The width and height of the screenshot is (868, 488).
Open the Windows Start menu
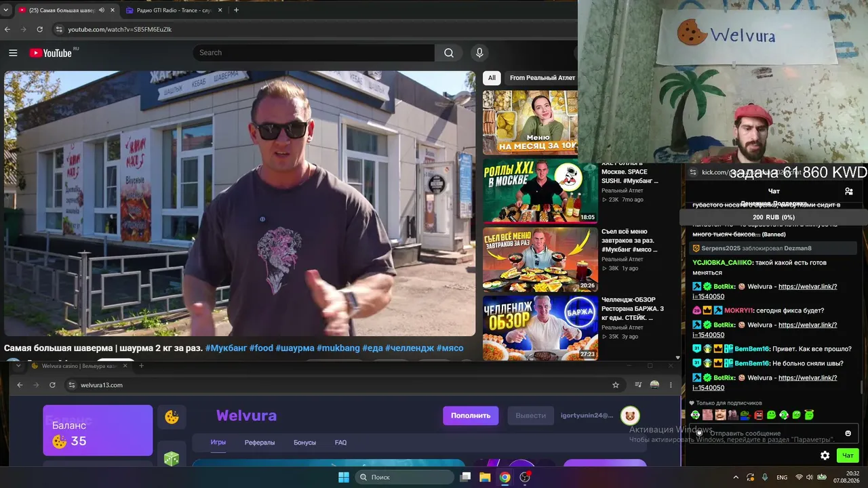(x=344, y=477)
